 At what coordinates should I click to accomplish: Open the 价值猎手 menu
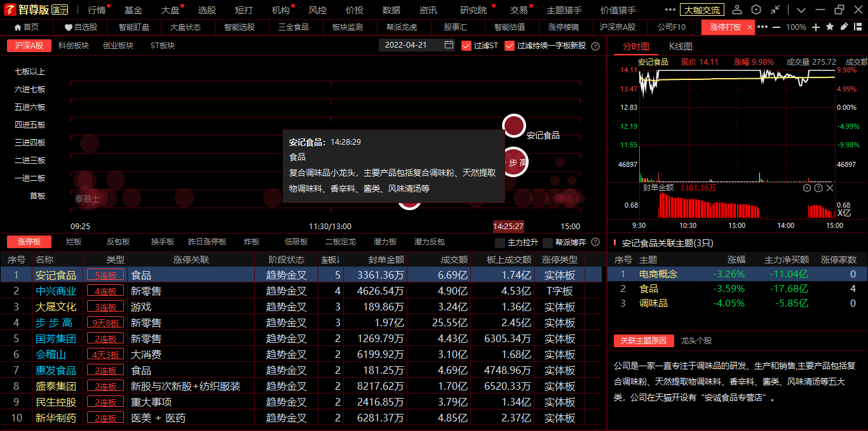pyautogui.click(x=618, y=10)
